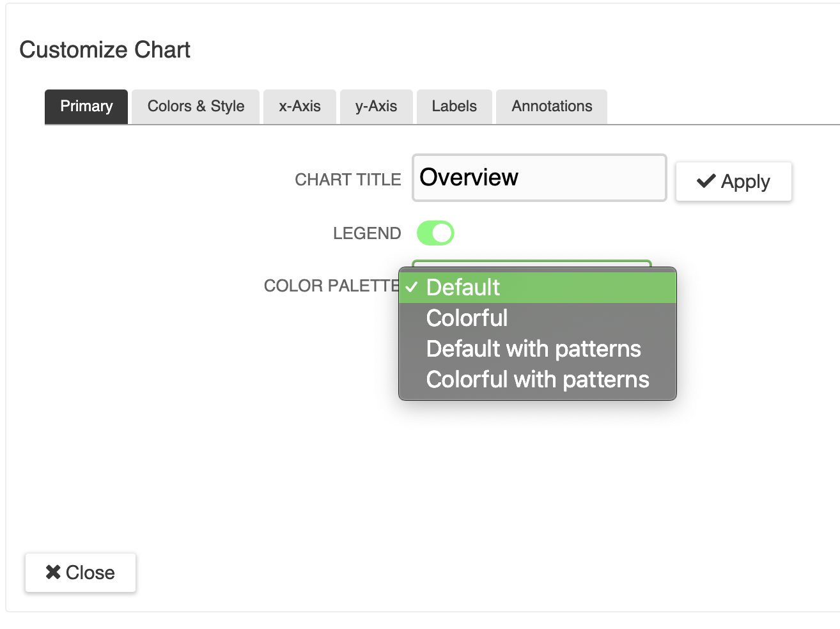The height and width of the screenshot is (629, 840).
Task: Click the COLOR PALETTE label
Action: click(x=331, y=286)
